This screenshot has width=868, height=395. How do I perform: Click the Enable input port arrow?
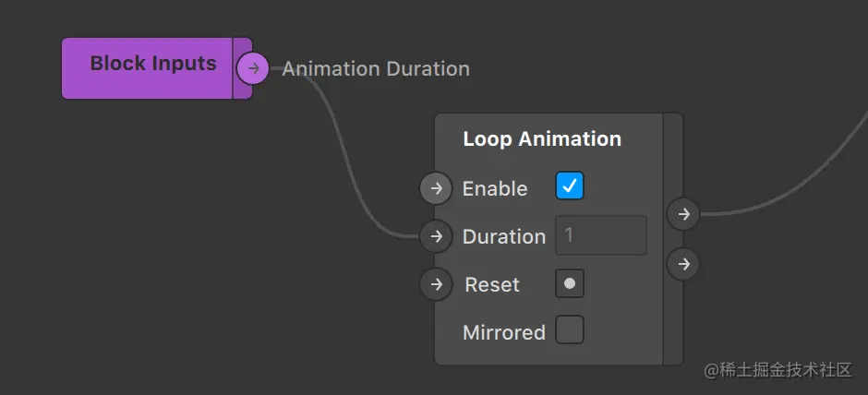click(436, 188)
